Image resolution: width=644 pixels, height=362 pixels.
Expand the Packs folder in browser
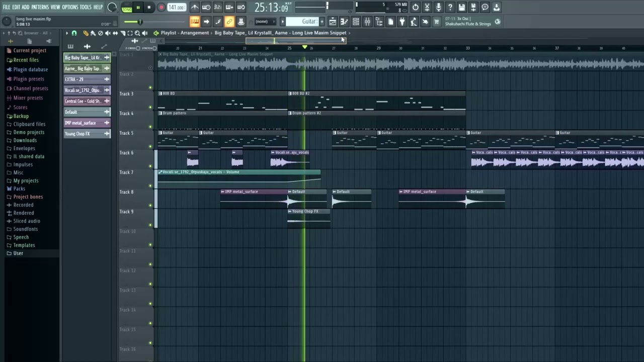(19, 189)
